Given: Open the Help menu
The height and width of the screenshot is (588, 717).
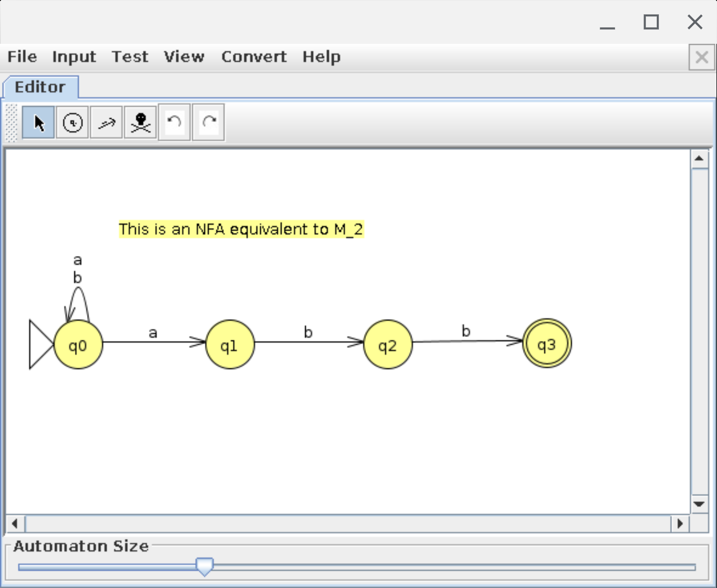Looking at the screenshot, I should click(x=321, y=57).
